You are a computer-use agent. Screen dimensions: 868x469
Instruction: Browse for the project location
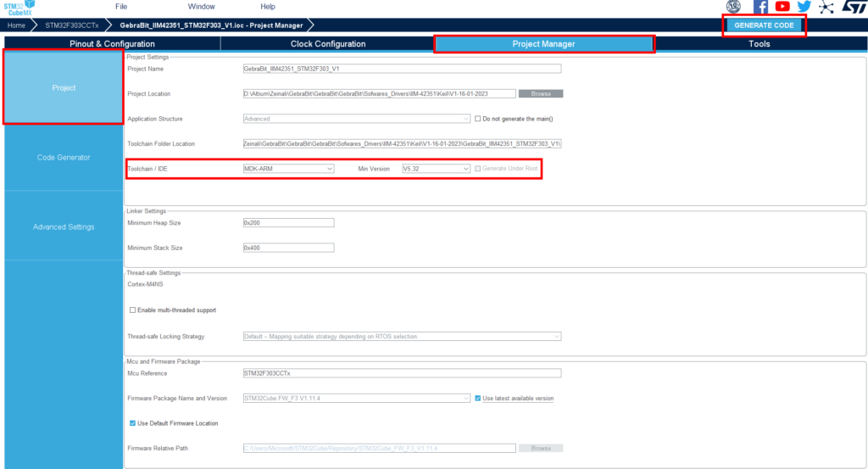pos(541,93)
